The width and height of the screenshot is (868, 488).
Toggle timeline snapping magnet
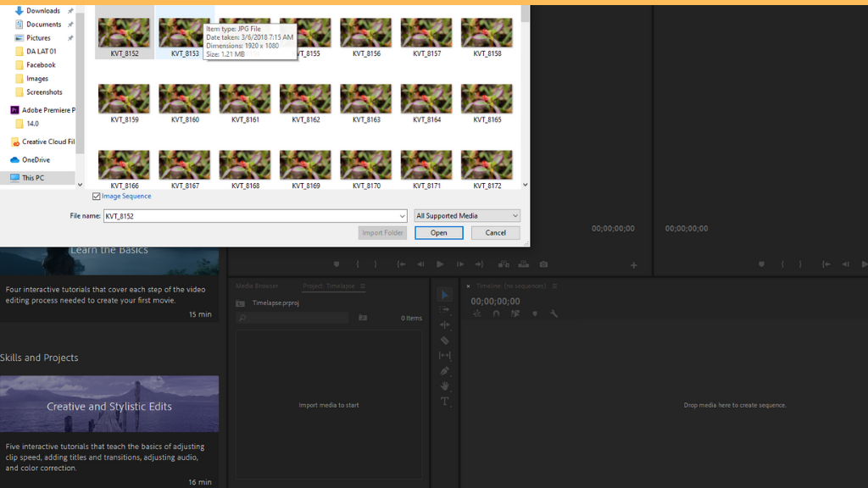tap(496, 314)
